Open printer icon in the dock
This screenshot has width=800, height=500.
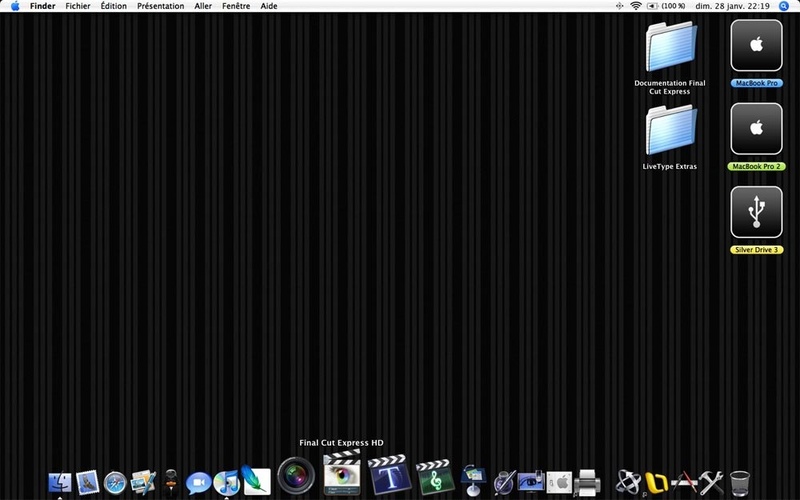pyautogui.click(x=587, y=482)
